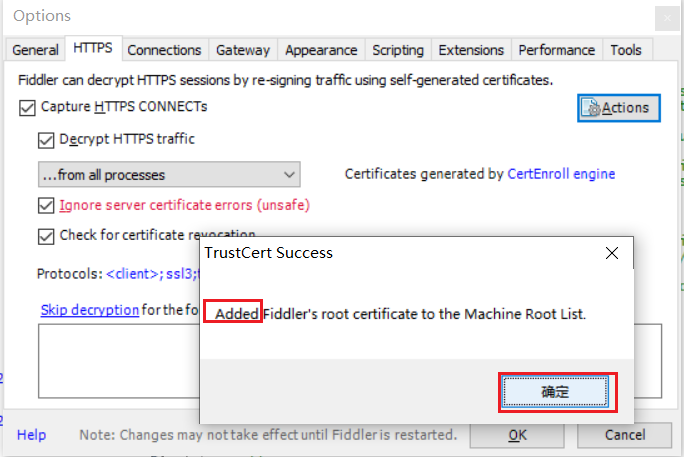Click the Skip decryption link

pyautogui.click(x=90, y=310)
